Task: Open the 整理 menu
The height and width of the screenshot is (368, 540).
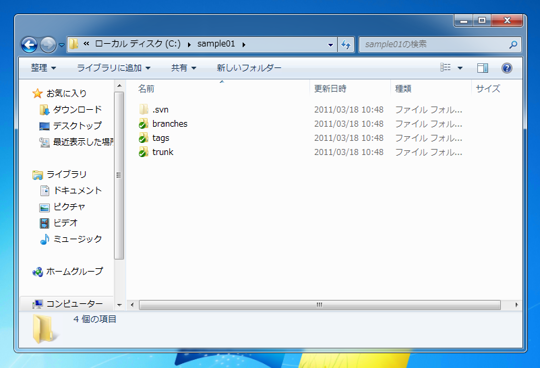Action: click(43, 68)
